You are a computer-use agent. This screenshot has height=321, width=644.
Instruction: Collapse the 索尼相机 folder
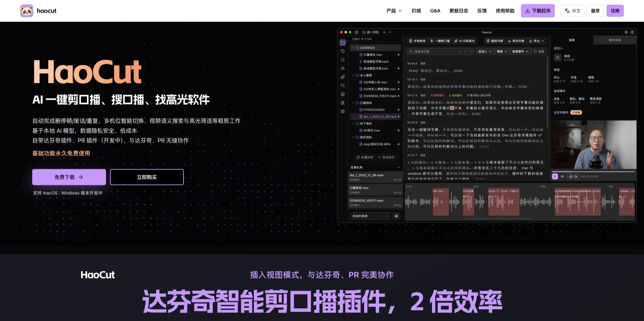pos(353,137)
